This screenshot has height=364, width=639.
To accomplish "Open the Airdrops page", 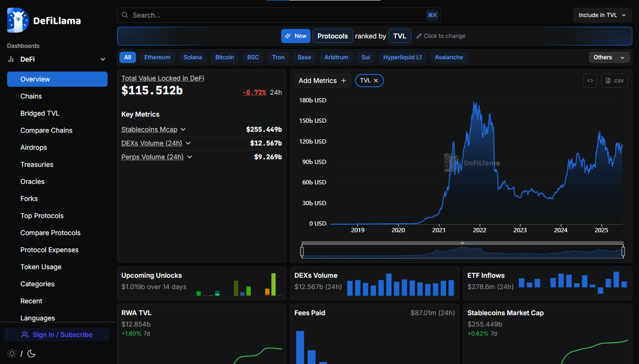I will [57, 147].
